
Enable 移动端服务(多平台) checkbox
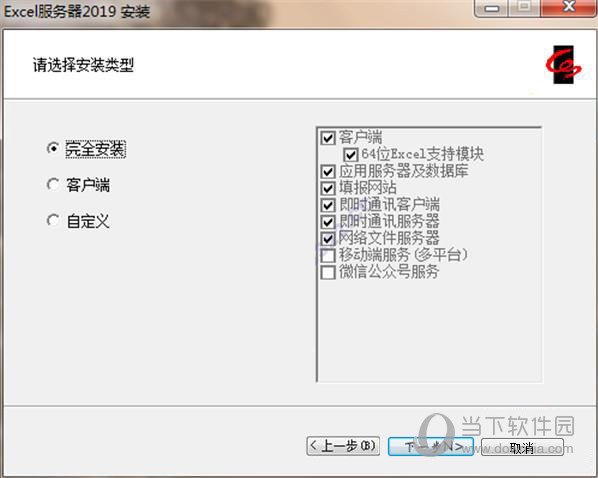[x=328, y=255]
